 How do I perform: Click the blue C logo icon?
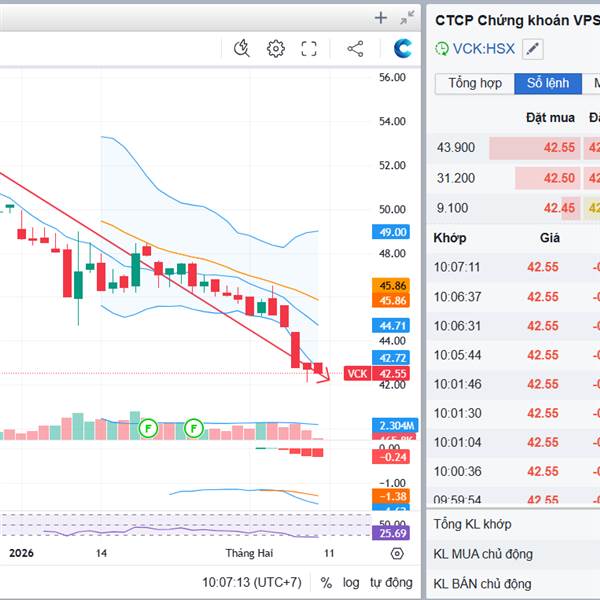point(403,48)
